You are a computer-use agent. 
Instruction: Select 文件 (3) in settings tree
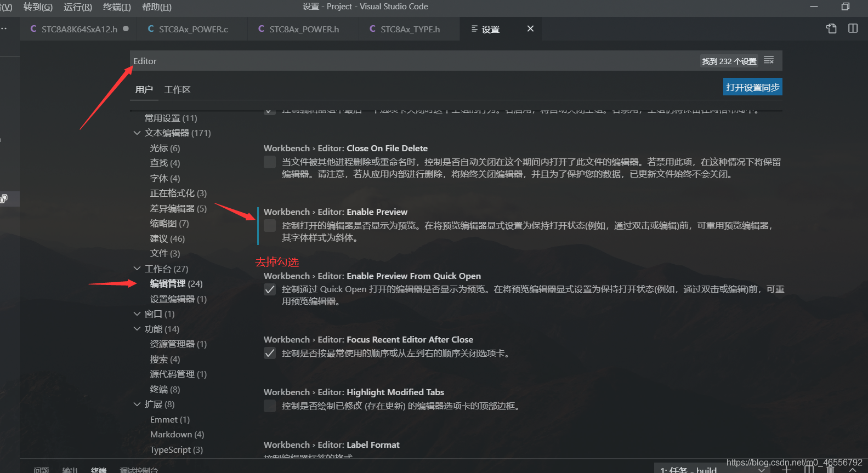165,253
